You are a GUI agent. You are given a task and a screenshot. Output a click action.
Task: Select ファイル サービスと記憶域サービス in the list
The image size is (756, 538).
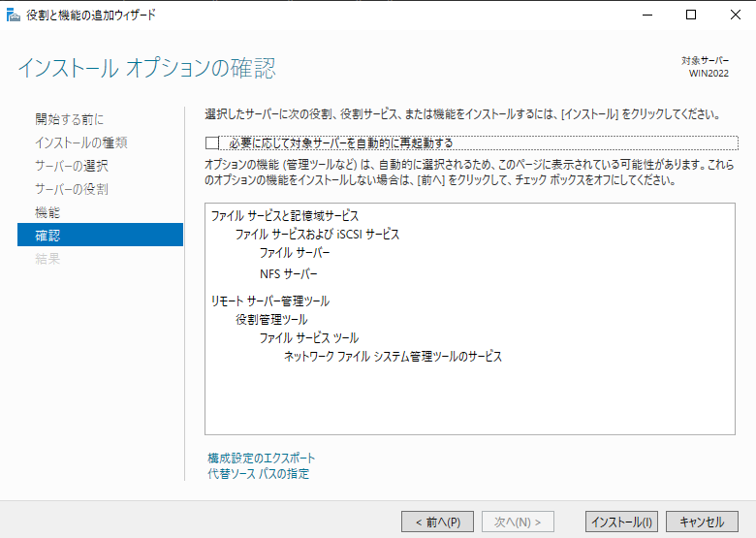click(x=284, y=215)
